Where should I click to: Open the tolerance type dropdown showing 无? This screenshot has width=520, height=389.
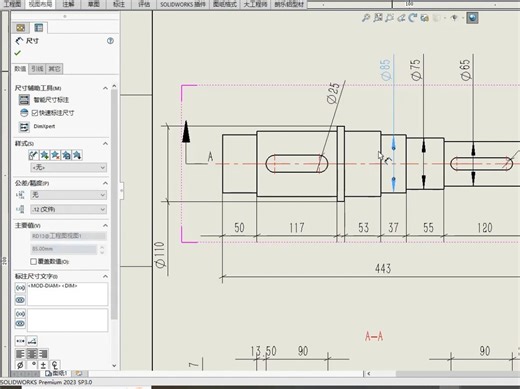pos(69,195)
